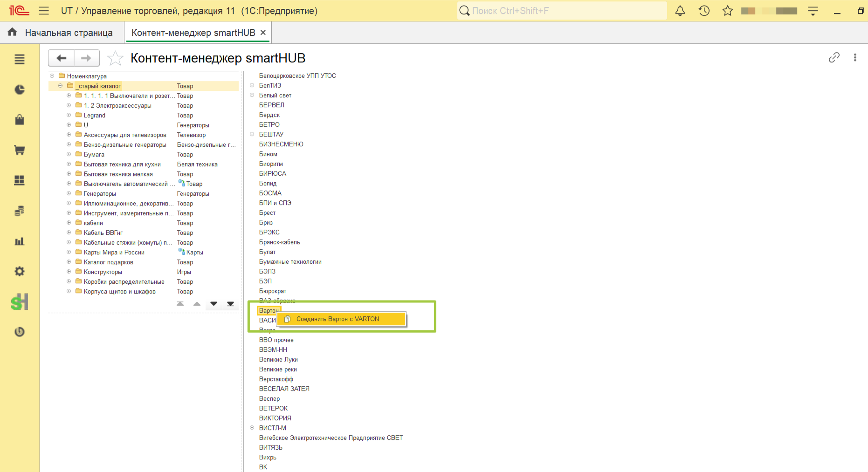Open the coins finance section in sidebar
868x472 pixels.
pyautogui.click(x=20, y=211)
